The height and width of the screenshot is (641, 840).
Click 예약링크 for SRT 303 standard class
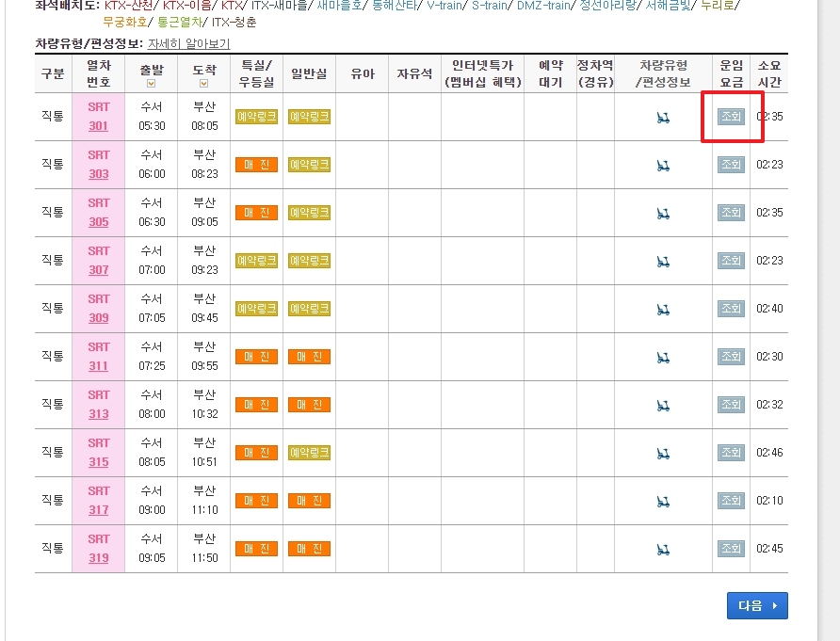click(309, 164)
